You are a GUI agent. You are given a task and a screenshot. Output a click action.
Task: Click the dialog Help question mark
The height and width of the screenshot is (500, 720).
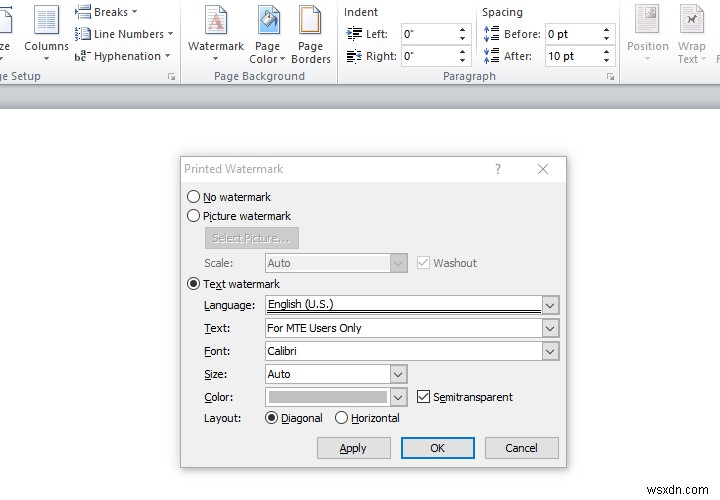pos(498,170)
